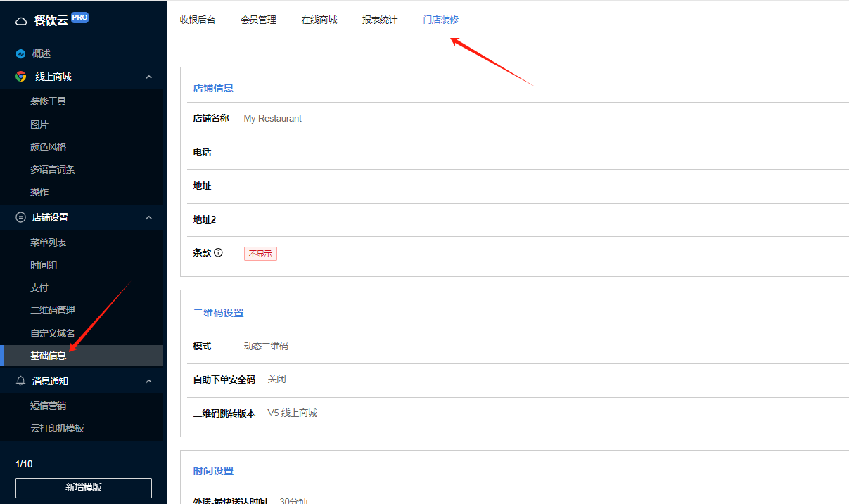849x504 pixels.
Task: Collapse the 消息通知 section chevron
Action: (x=148, y=380)
